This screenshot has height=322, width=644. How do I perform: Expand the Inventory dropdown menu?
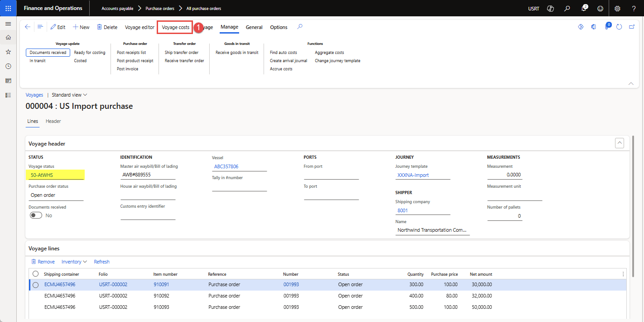tap(74, 262)
